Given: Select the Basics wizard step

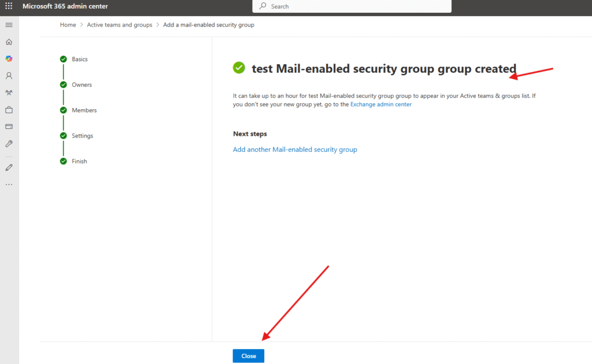Looking at the screenshot, I should 80,59.
